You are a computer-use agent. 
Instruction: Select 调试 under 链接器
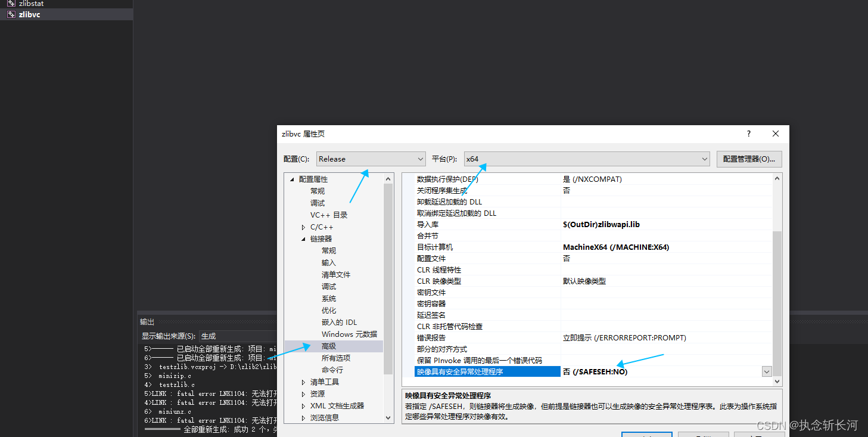pos(329,287)
